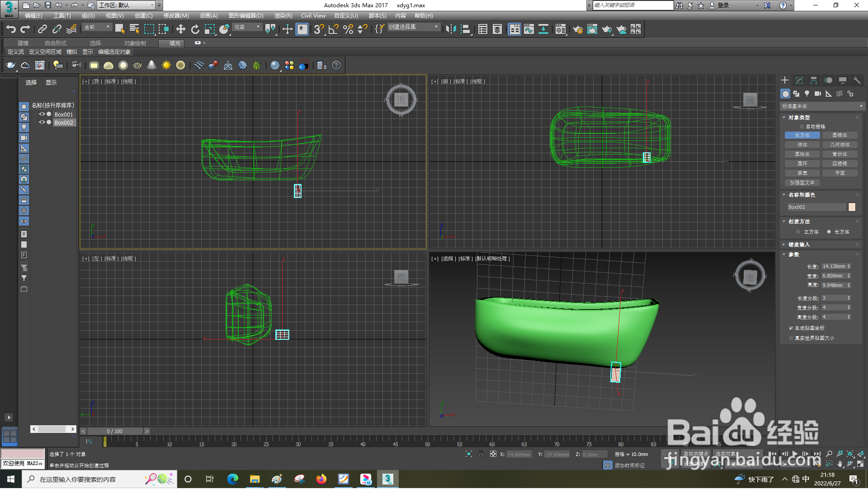
Task: Open the 创建选择集 dropdown
Action: click(x=413, y=27)
